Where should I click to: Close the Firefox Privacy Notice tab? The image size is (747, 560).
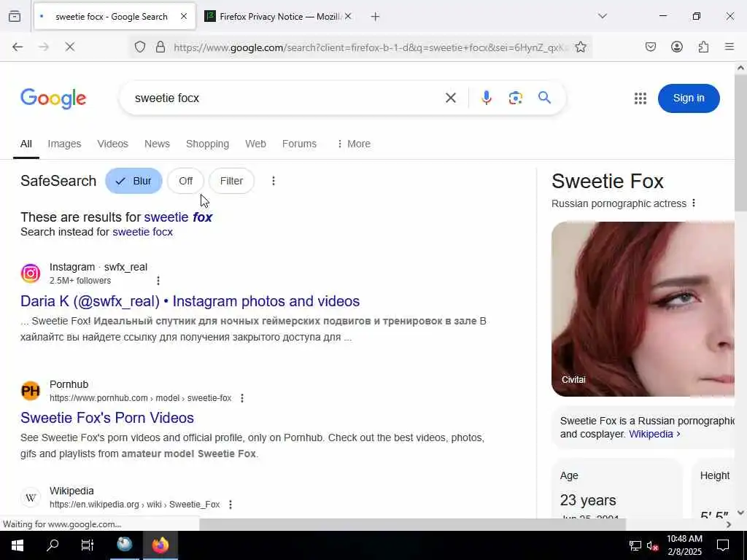(x=348, y=16)
